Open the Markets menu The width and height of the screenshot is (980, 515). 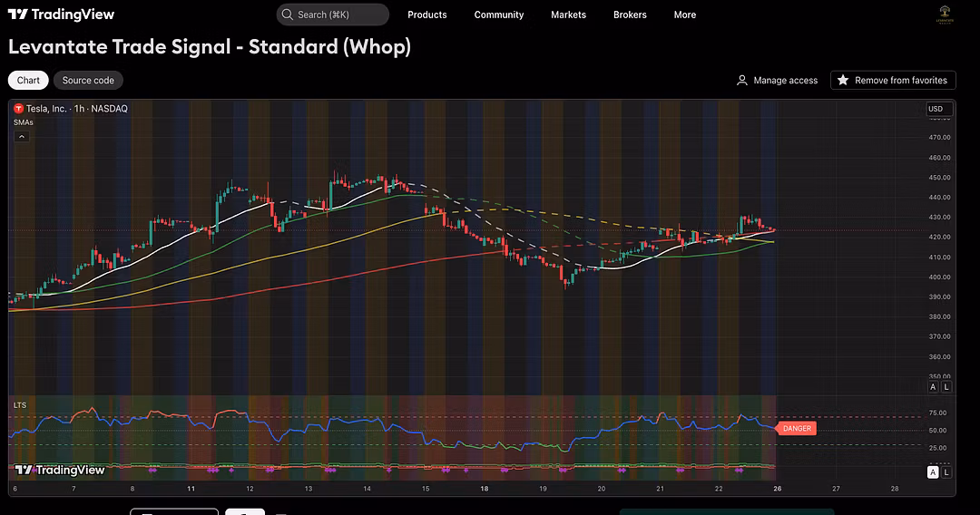coord(568,15)
